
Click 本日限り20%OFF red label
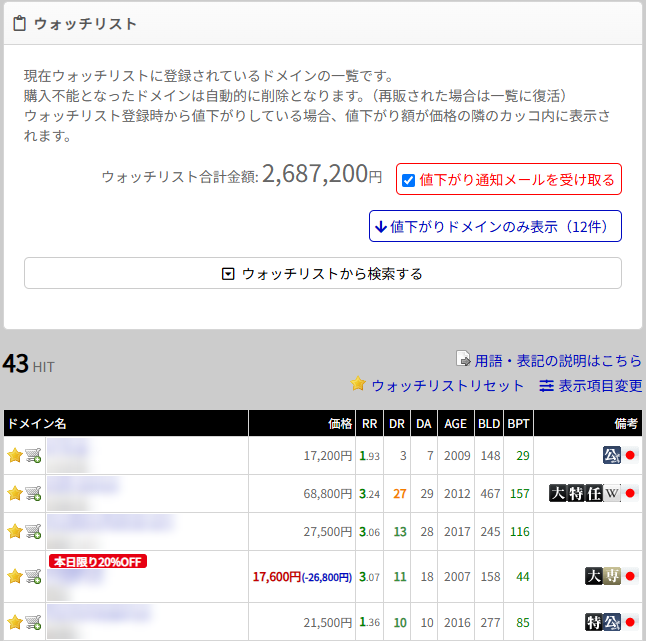click(x=98, y=561)
